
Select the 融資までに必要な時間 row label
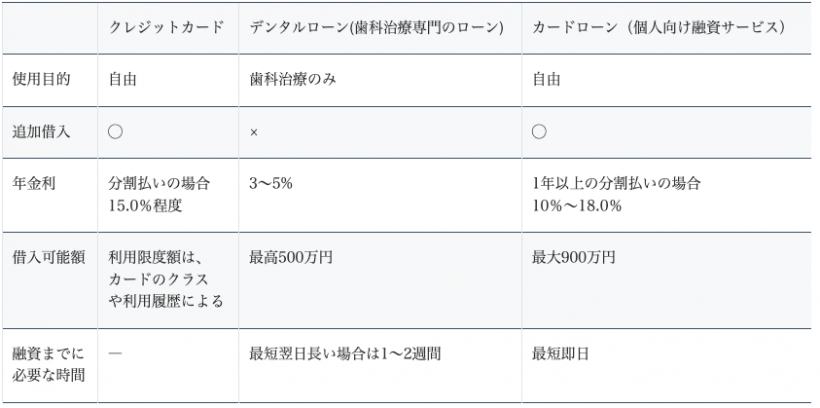(x=48, y=366)
